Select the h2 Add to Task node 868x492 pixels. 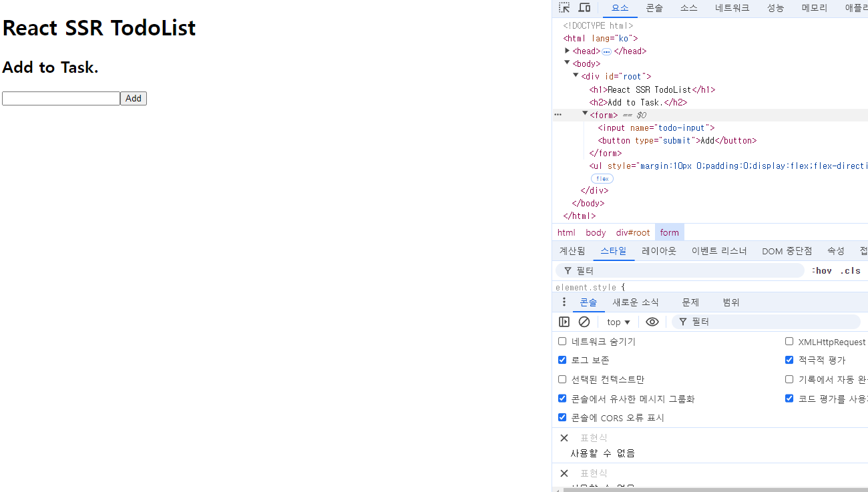pos(638,103)
